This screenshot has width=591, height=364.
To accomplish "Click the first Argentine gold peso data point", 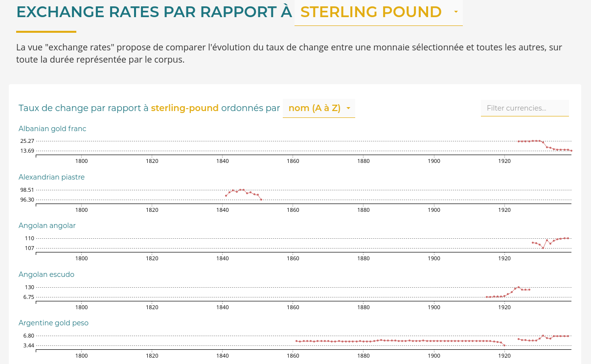I will click(296, 341).
